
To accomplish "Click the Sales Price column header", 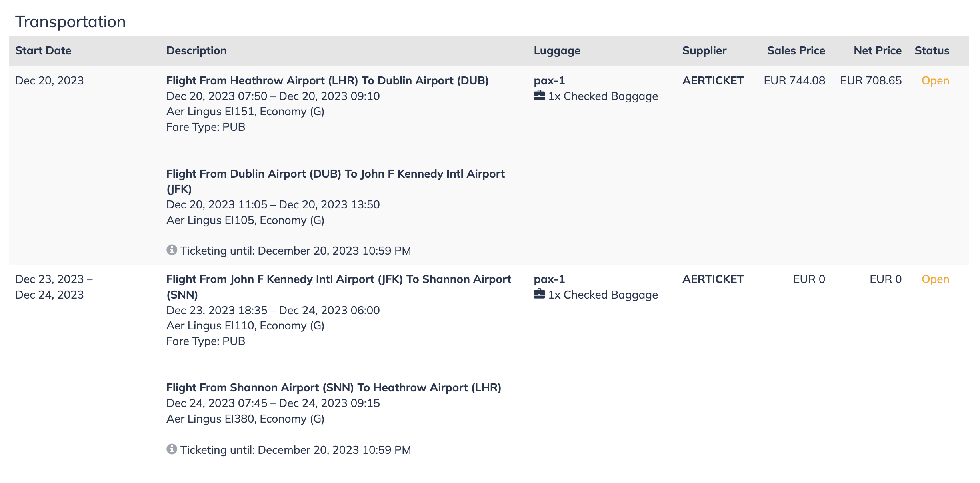I will pyautogui.click(x=796, y=51).
